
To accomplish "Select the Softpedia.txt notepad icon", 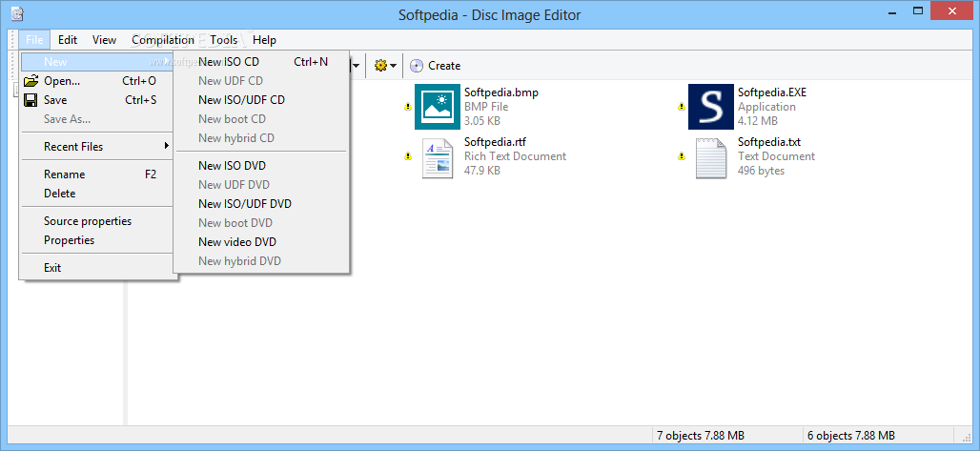I will [711, 158].
